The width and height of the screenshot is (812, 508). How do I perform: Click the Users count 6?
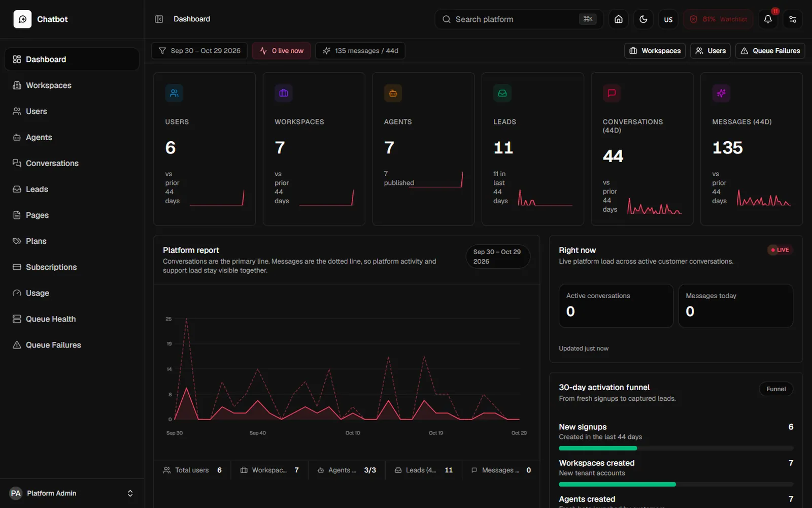[171, 148]
